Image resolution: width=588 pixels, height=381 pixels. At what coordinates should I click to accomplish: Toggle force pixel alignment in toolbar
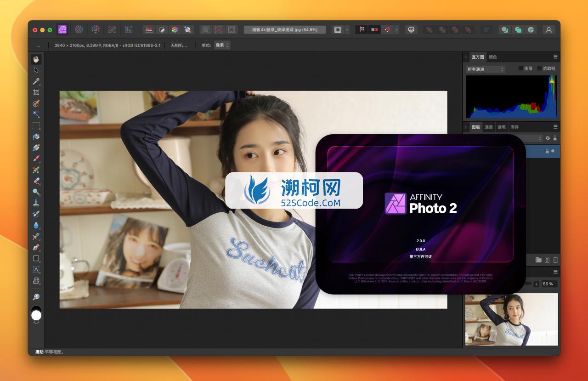[362, 29]
